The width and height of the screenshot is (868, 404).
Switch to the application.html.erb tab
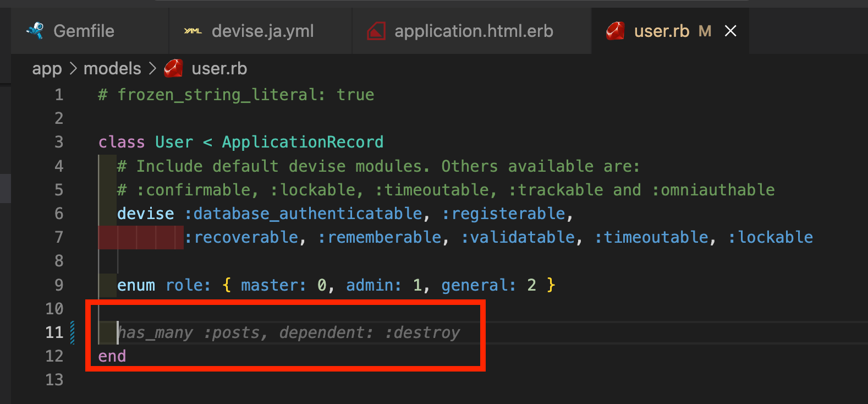474,31
